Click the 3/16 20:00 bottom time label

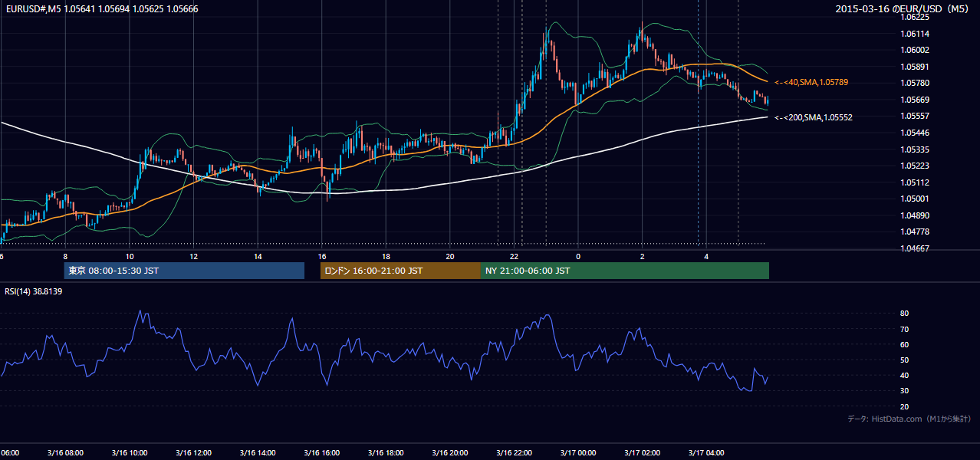pyautogui.click(x=449, y=453)
